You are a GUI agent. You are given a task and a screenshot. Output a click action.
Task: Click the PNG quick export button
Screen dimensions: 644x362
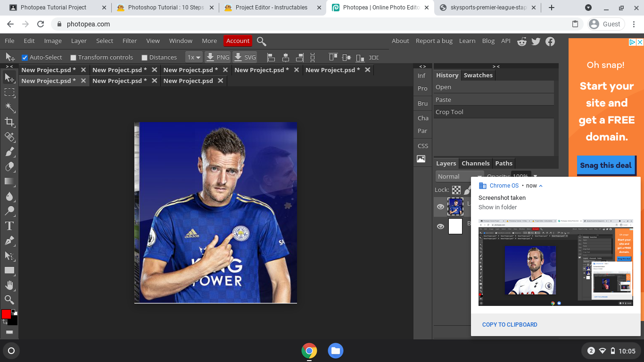coord(217,57)
